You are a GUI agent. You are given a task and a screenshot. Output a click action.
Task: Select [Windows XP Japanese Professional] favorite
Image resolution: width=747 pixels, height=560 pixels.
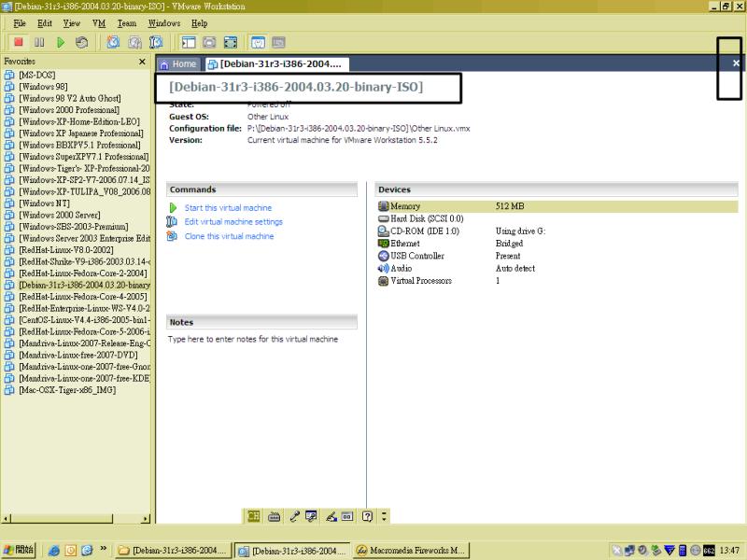pos(81,133)
